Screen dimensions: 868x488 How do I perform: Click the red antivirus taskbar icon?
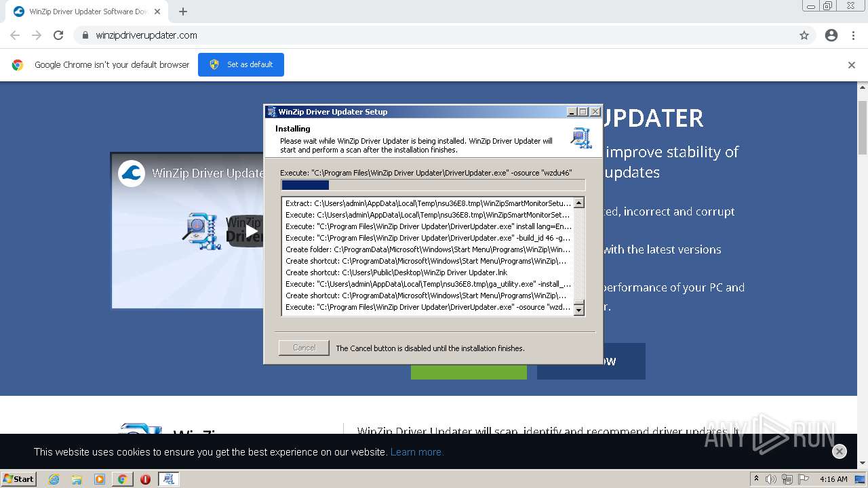point(145,479)
